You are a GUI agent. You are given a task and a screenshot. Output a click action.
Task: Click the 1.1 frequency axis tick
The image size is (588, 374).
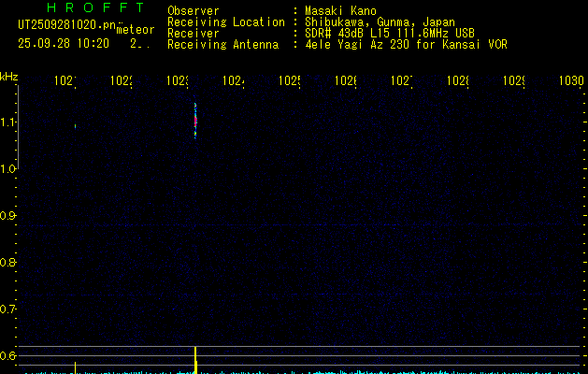tap(8, 122)
